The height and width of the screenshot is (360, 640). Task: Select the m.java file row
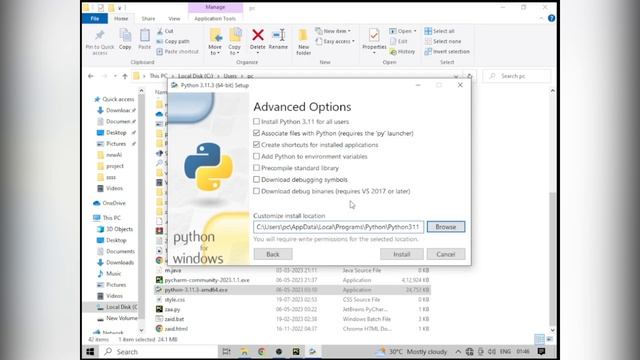[x=292, y=270]
